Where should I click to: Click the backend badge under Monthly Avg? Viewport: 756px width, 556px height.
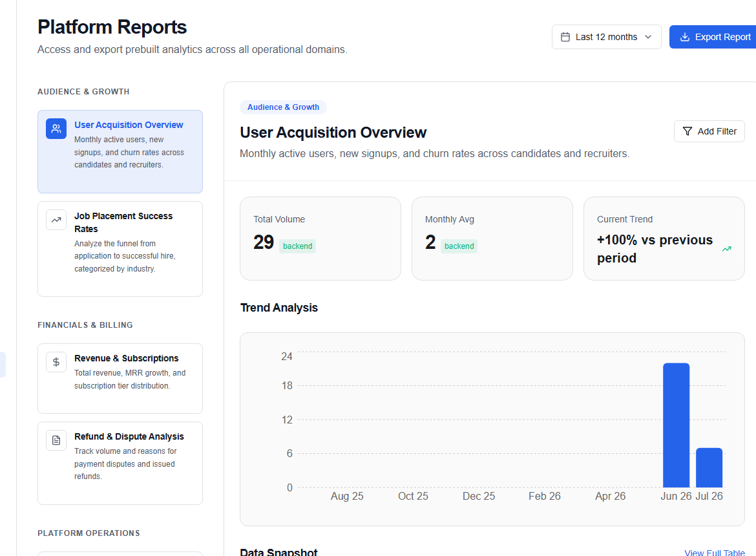[x=459, y=246]
